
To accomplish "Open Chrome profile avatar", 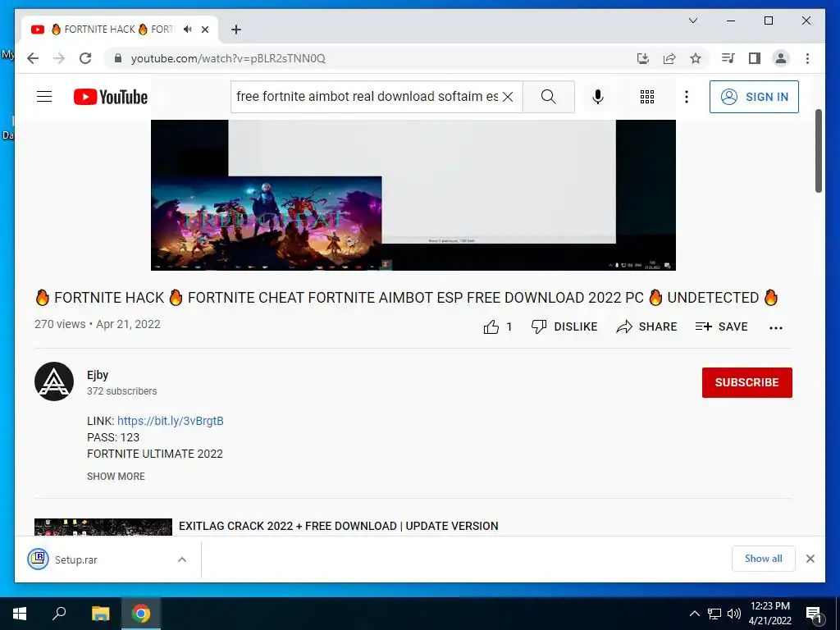I will pyautogui.click(x=781, y=58).
